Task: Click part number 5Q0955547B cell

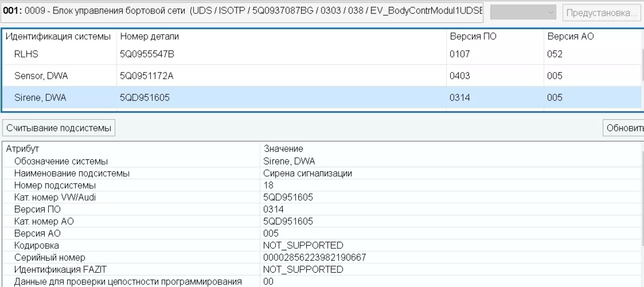Action: tap(147, 54)
